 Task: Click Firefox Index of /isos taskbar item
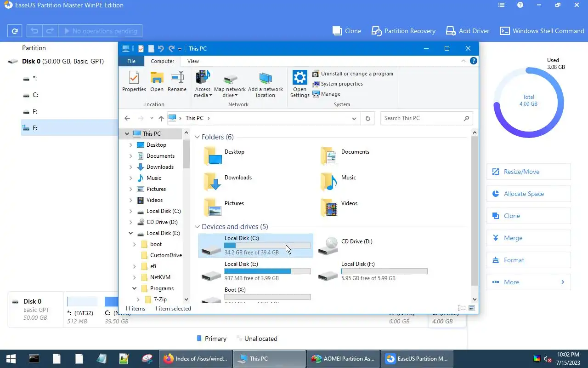(x=195, y=359)
